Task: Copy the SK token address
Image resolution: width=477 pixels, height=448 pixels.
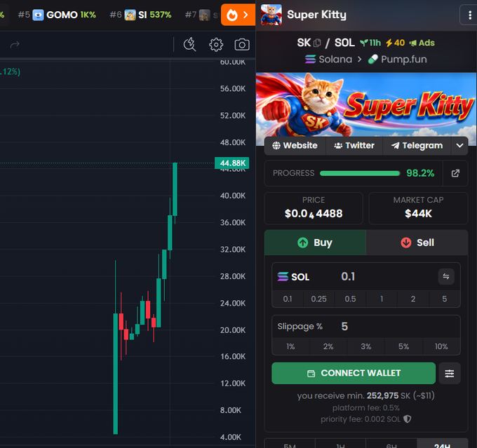Action: 317,43
